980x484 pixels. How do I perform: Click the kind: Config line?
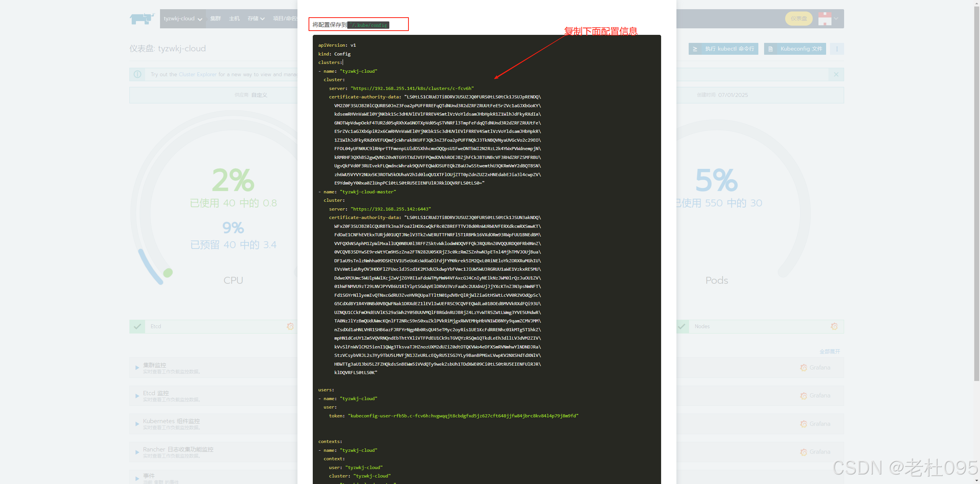click(x=334, y=54)
